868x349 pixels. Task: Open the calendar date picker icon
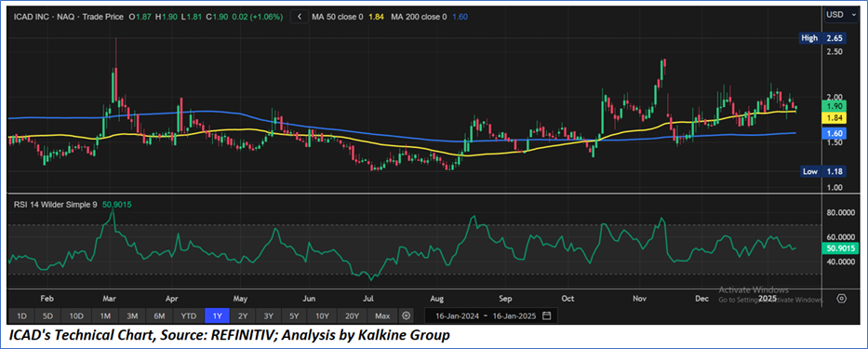547,315
